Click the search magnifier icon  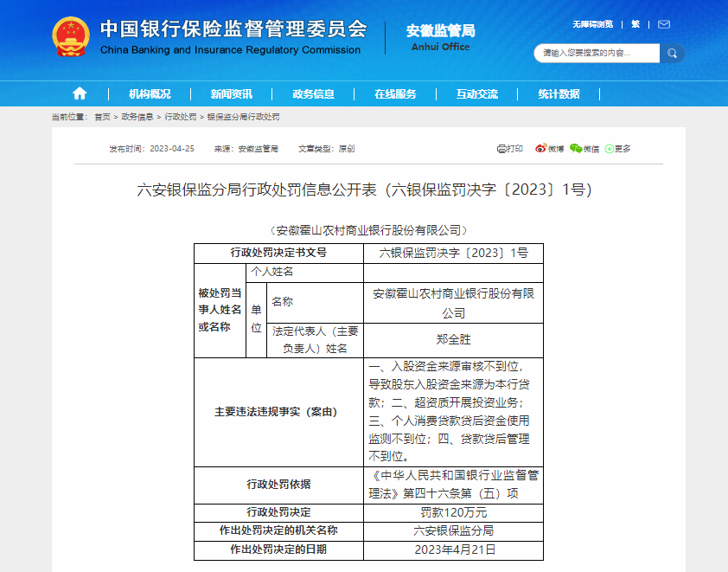[672, 53]
